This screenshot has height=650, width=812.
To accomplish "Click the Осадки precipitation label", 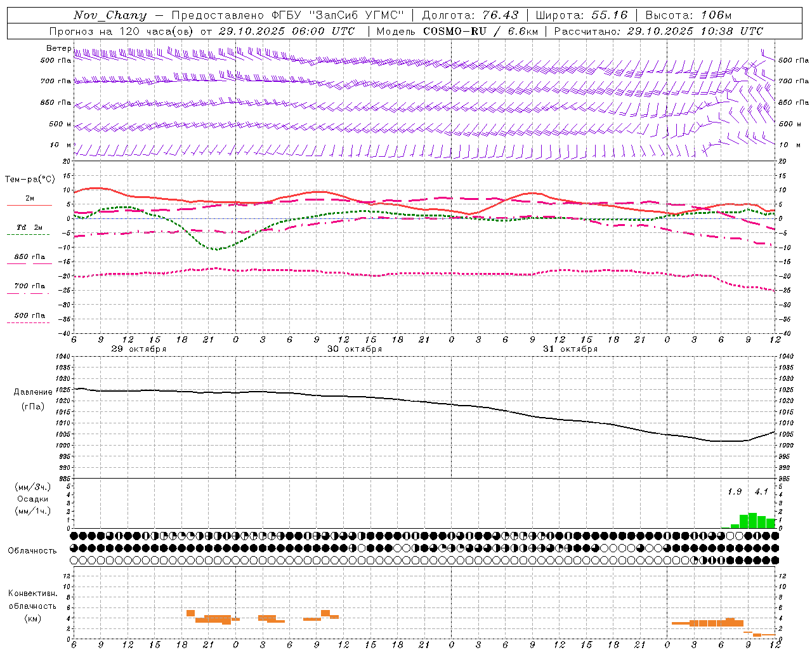I will pyautogui.click(x=33, y=499).
